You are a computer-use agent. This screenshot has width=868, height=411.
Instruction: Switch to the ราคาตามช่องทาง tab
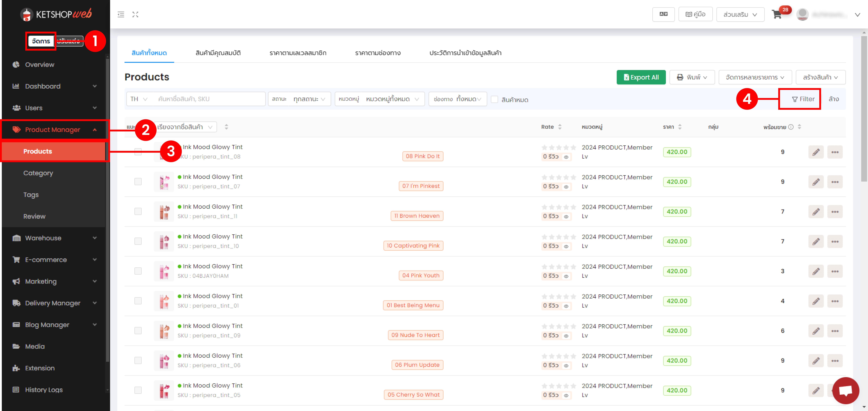(x=378, y=53)
